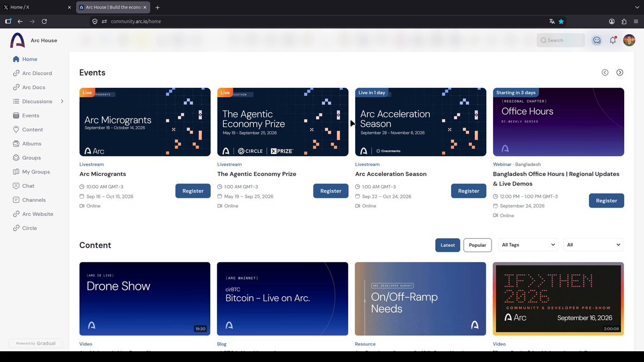
Task: Close the Arc House browser tab
Action: [145, 8]
